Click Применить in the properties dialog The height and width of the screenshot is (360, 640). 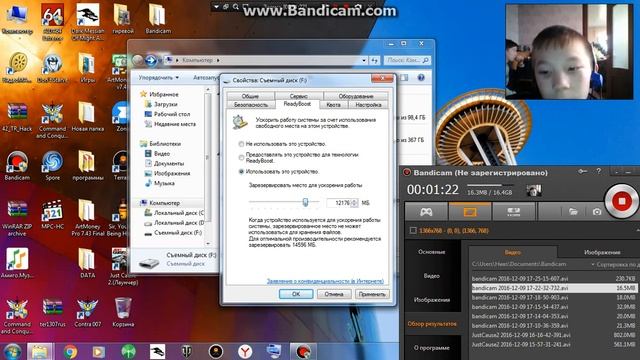tap(372, 294)
